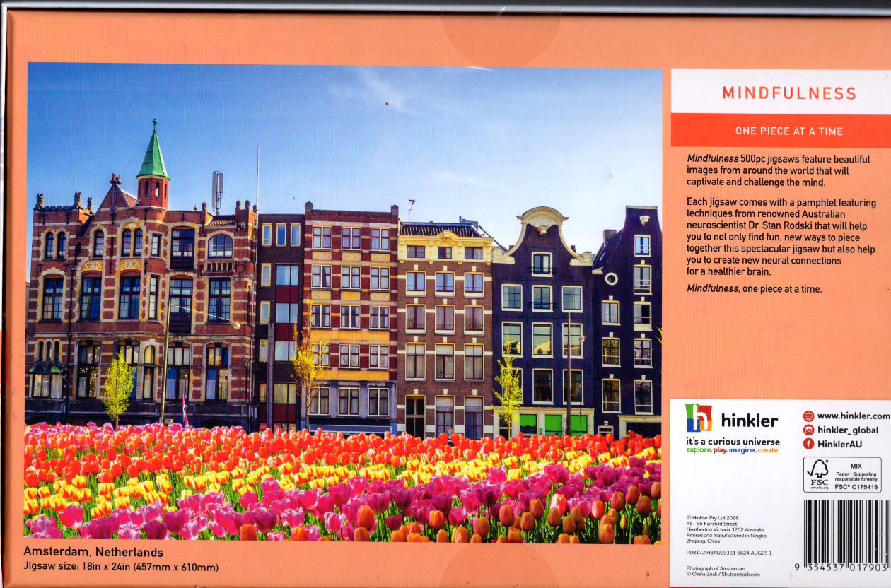Click the word 'explore.' in green
The height and width of the screenshot is (588, 891).
tap(699, 450)
